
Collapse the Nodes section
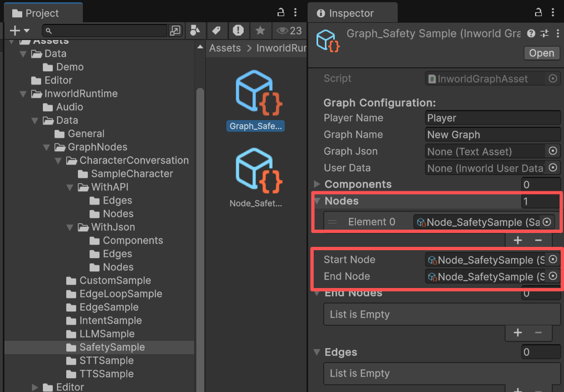(x=317, y=201)
